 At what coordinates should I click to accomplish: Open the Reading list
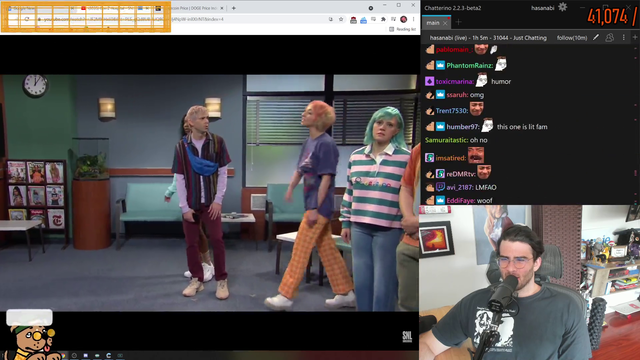(x=402, y=29)
